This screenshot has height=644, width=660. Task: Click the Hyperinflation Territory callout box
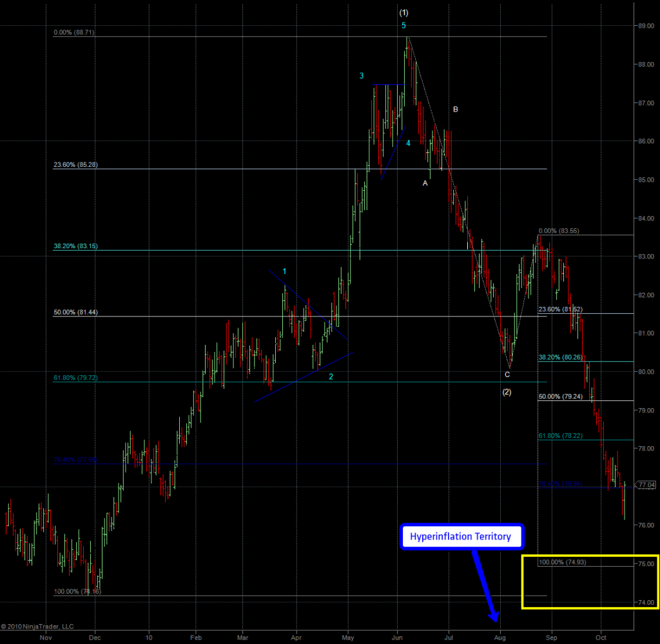tap(460, 536)
